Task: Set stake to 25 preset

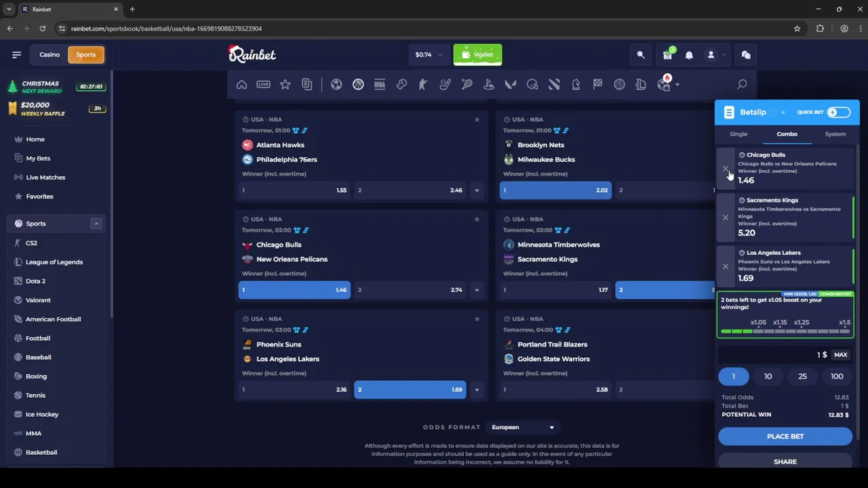Action: tap(802, 377)
